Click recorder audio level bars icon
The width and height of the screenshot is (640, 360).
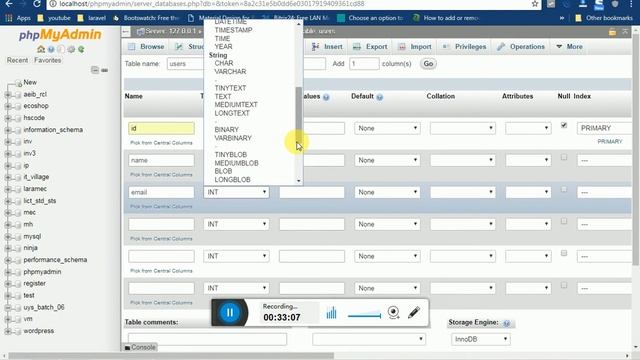[331, 313]
